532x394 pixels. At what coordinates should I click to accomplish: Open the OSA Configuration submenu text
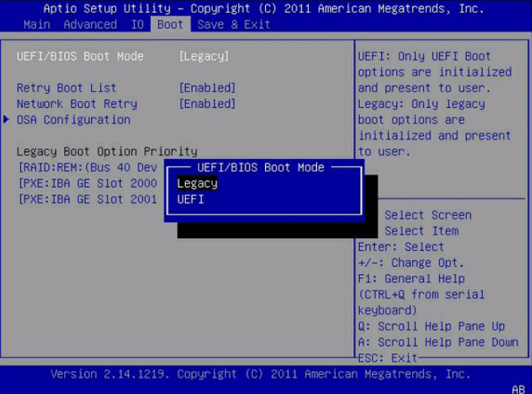[x=74, y=120]
